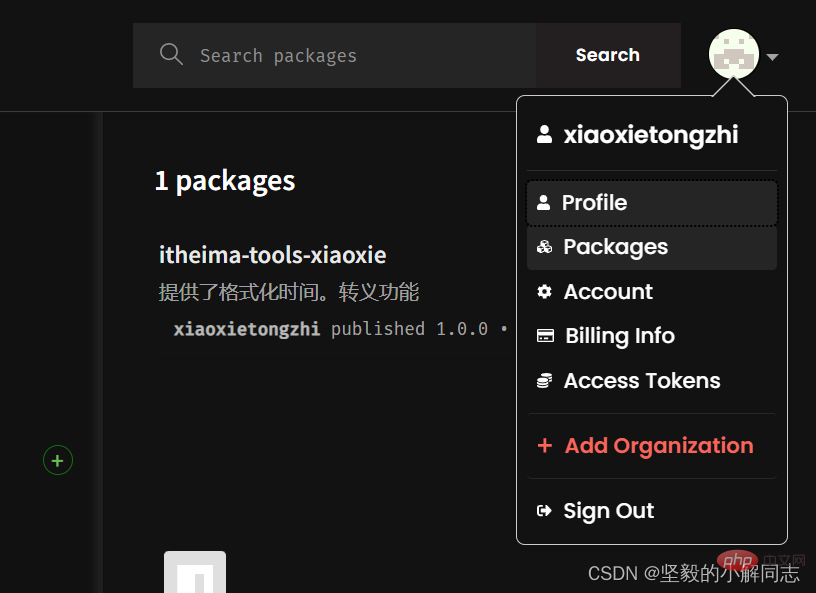Click the Account gear icon

(x=544, y=292)
